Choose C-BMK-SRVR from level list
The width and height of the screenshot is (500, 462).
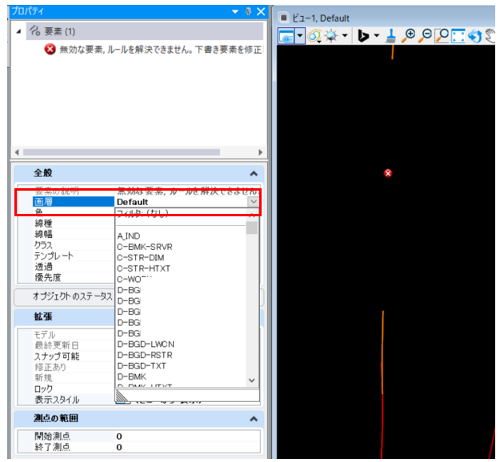click(x=145, y=247)
